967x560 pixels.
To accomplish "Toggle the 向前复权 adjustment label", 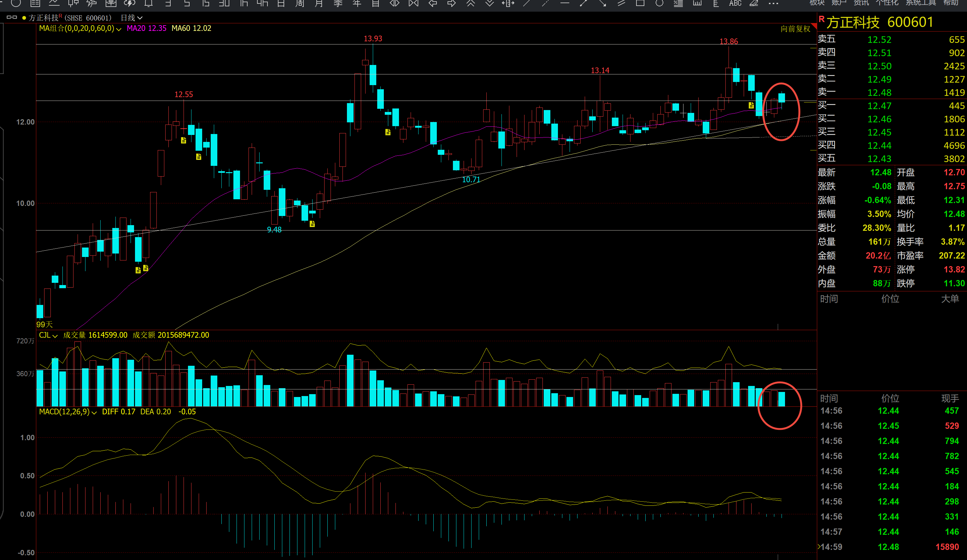I will [795, 29].
